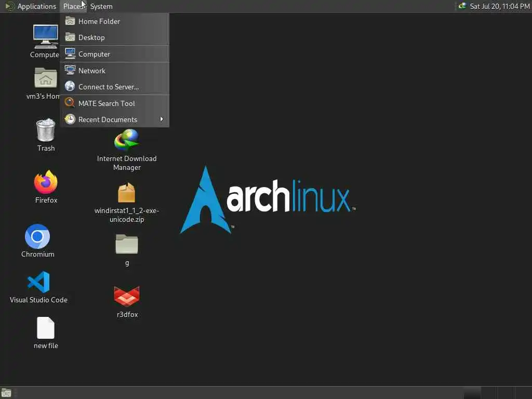Open the vm3's Home folder icon

coord(46,78)
